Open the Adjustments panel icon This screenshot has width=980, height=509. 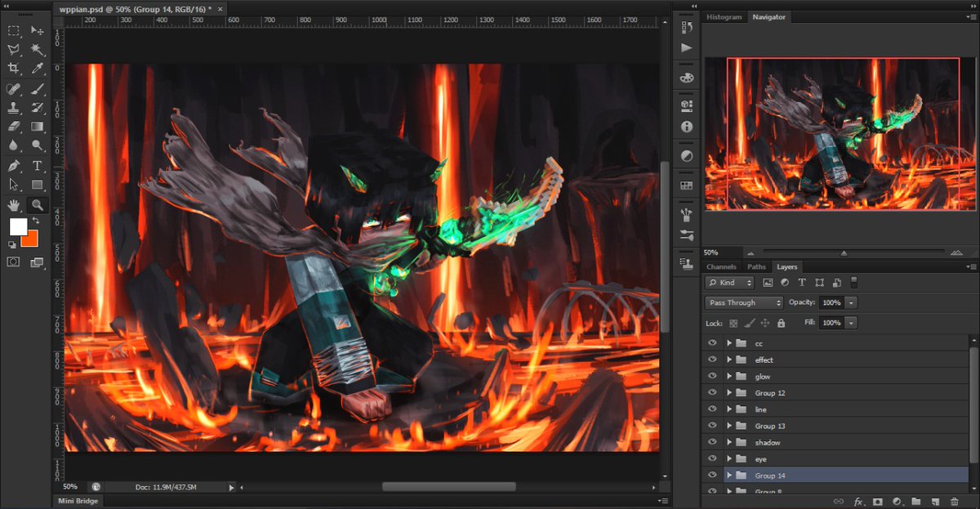[686, 155]
